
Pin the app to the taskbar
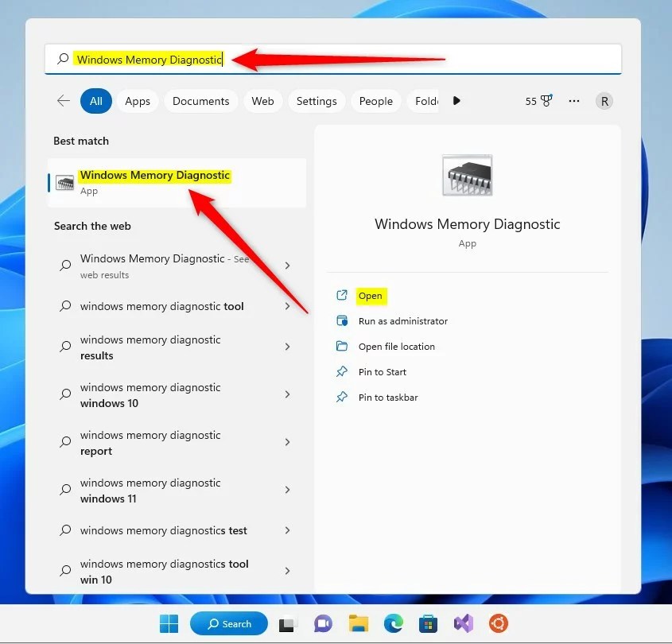click(x=386, y=397)
